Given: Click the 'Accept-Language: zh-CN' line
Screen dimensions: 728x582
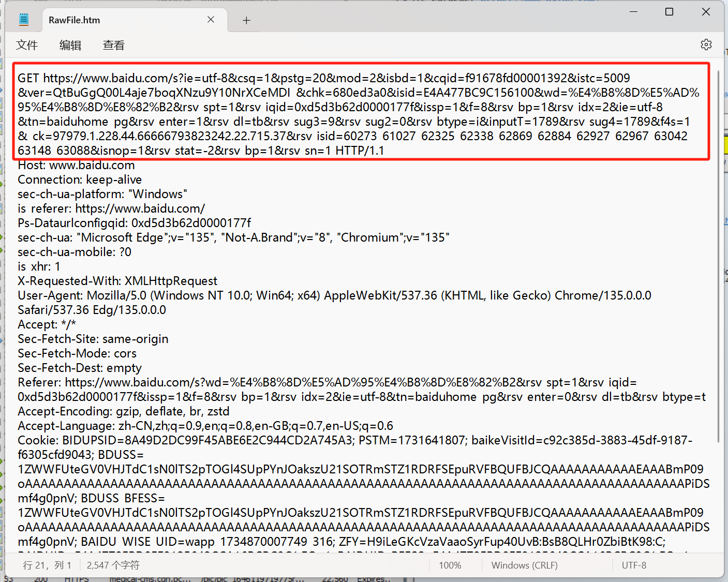Looking at the screenshot, I should click(205, 426).
